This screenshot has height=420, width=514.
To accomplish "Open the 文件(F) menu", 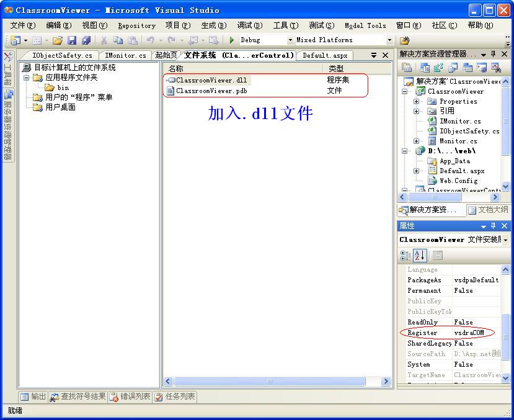I will [x=23, y=25].
